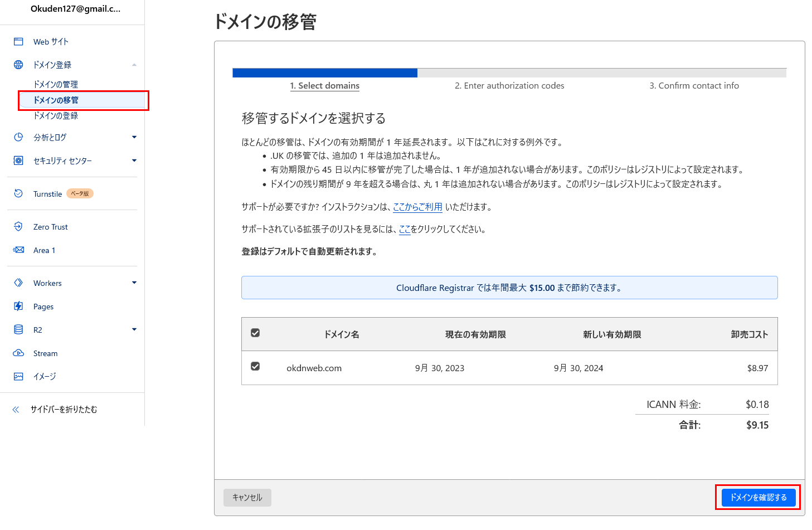Click the Zero Trust icon
Viewport: 812px width, 530px height.
coord(18,227)
